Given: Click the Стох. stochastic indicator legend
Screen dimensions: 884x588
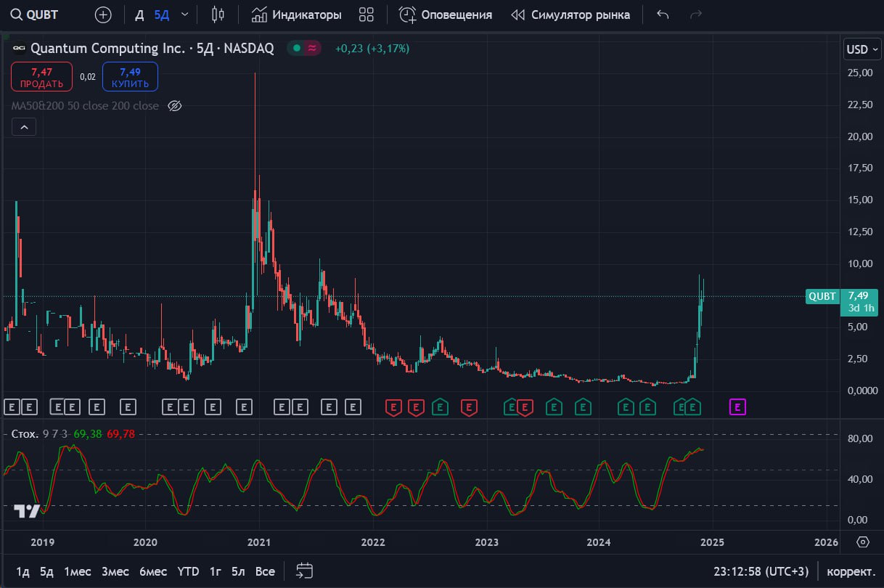Looking at the screenshot, I should click(24, 434).
